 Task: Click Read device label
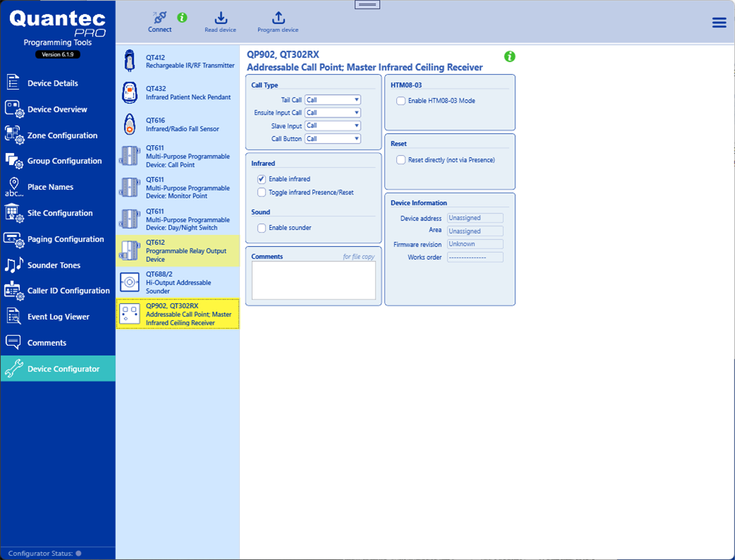(x=221, y=30)
